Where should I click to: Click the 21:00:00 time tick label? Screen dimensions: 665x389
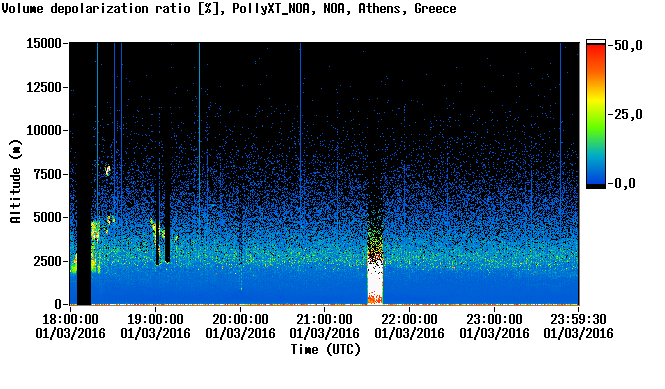tap(324, 319)
